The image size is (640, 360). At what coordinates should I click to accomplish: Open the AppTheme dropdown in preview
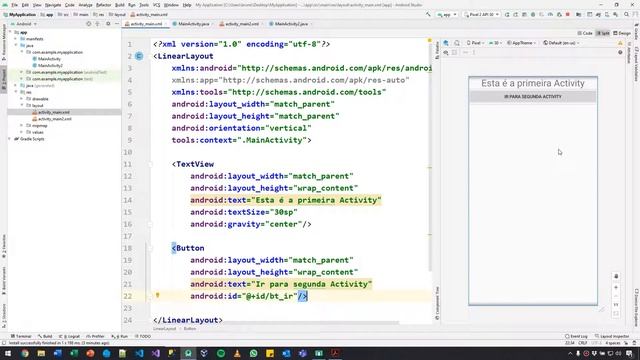[x=521, y=43]
